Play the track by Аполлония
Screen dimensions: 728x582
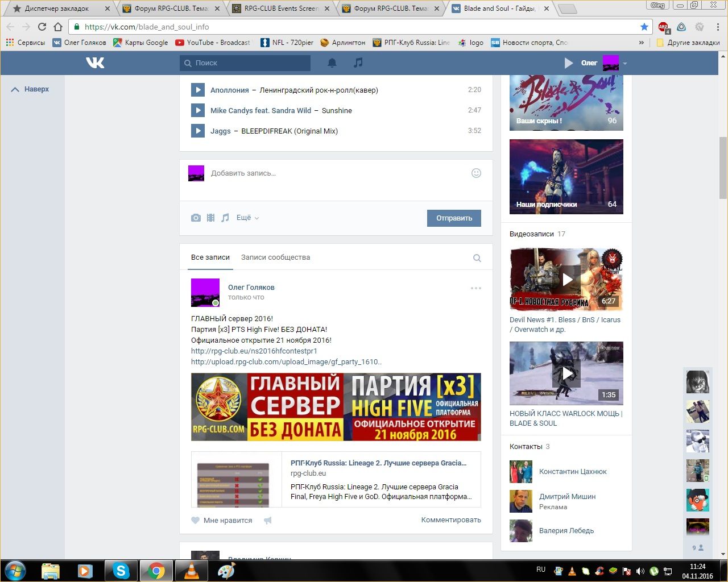coord(197,90)
